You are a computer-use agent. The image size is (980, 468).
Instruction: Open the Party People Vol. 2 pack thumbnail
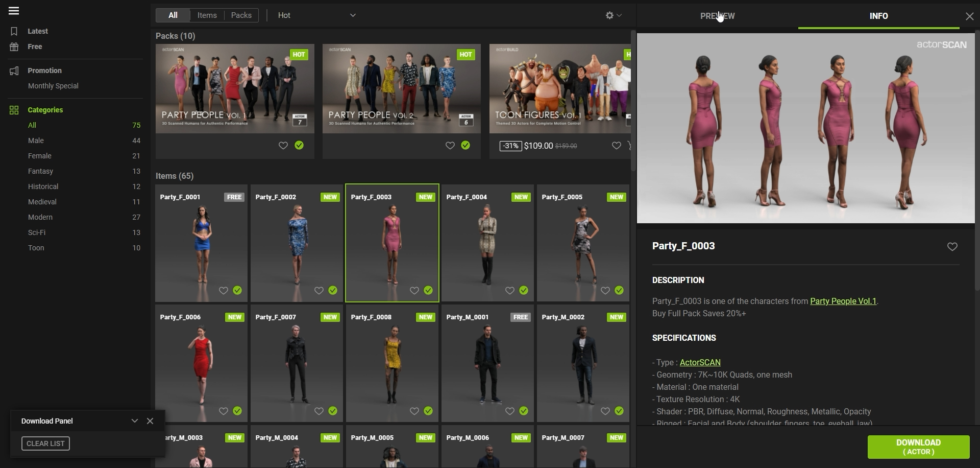(x=402, y=89)
